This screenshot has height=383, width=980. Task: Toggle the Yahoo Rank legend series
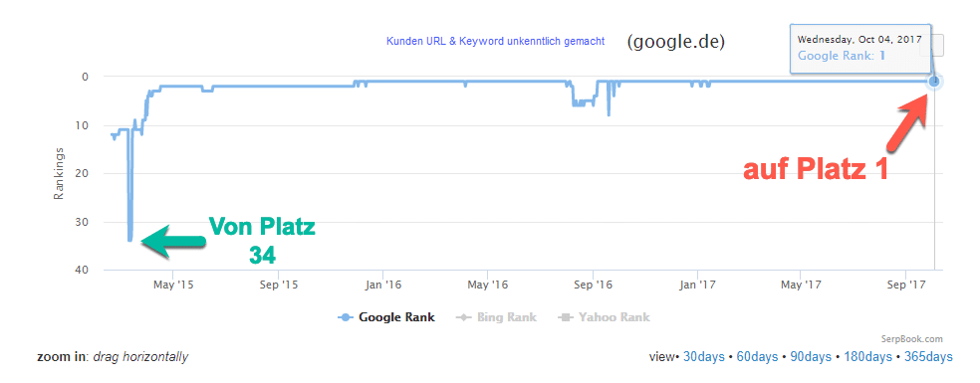click(603, 316)
